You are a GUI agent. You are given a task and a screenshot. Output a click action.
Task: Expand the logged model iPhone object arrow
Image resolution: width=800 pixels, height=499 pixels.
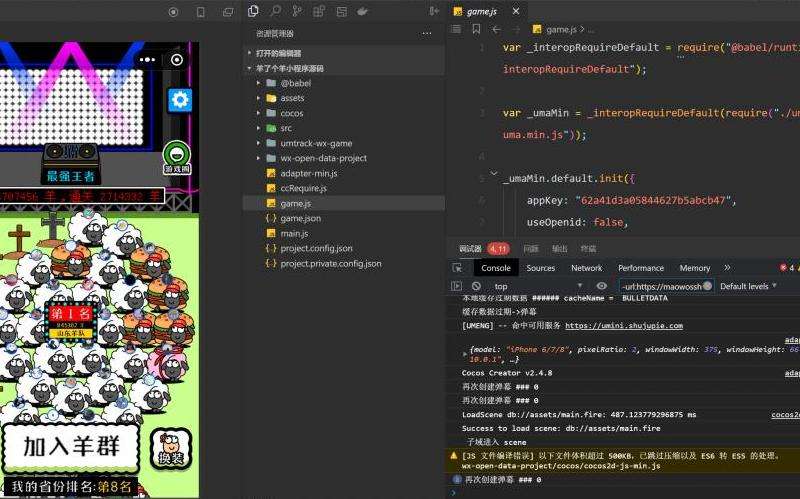pos(465,353)
